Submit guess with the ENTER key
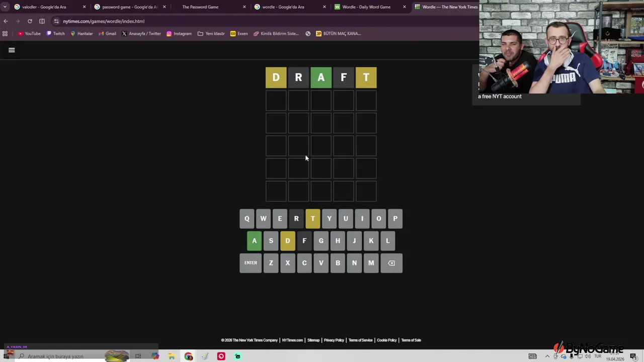Viewport: 644px width, 362px height. pos(251,263)
